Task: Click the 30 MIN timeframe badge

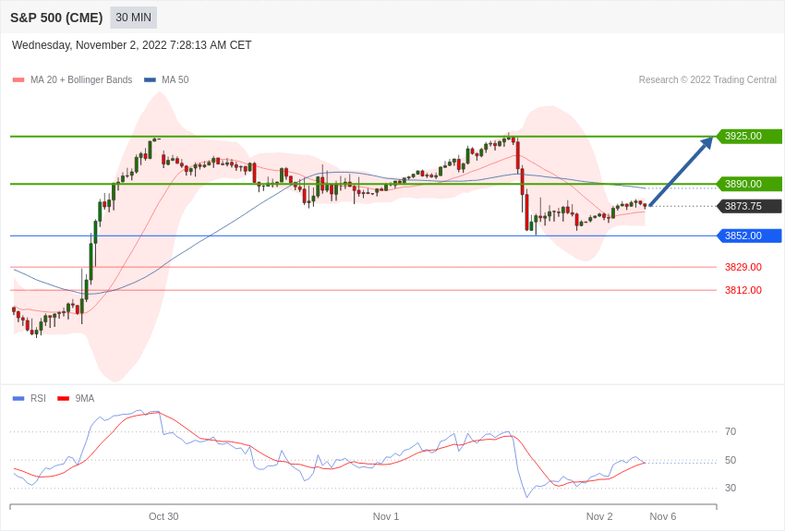Action: [133, 18]
